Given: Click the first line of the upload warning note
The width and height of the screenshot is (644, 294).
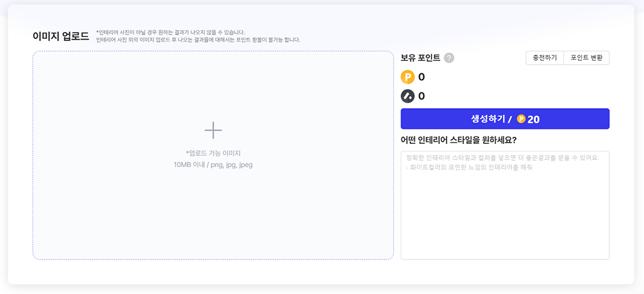Looking at the screenshot, I should [170, 32].
